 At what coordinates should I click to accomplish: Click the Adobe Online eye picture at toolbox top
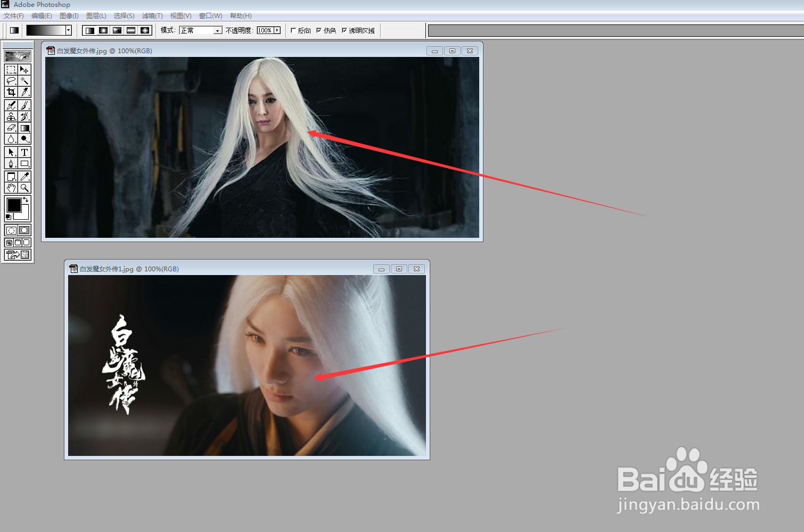(18, 56)
